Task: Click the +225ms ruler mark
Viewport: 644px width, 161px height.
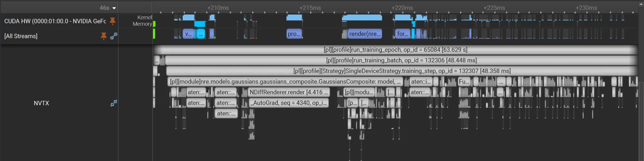Action: coord(495,8)
